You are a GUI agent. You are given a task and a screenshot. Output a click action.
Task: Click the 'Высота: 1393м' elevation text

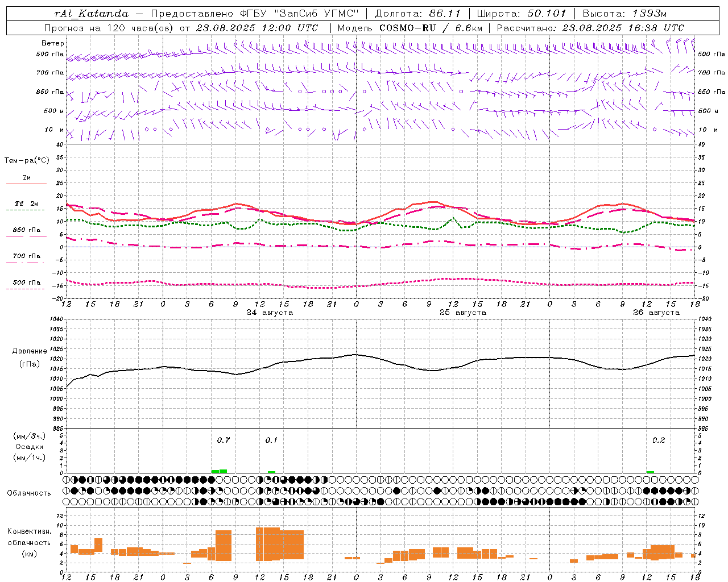[x=625, y=14]
